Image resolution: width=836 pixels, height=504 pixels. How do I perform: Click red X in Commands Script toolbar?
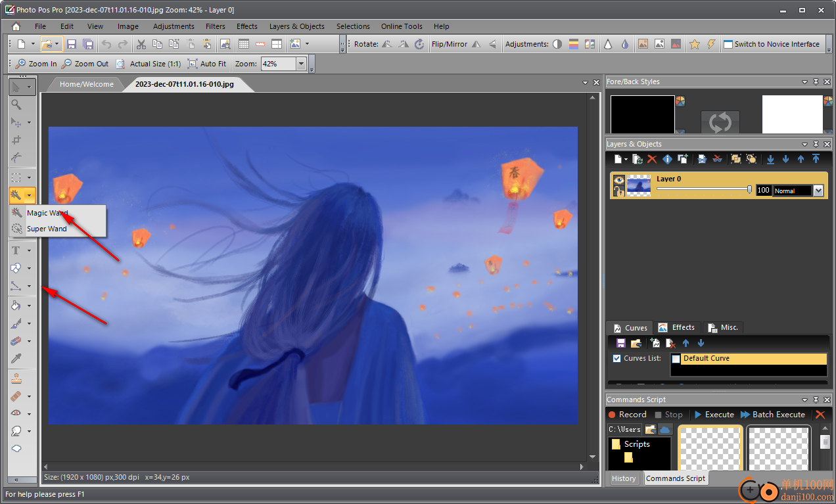820,415
